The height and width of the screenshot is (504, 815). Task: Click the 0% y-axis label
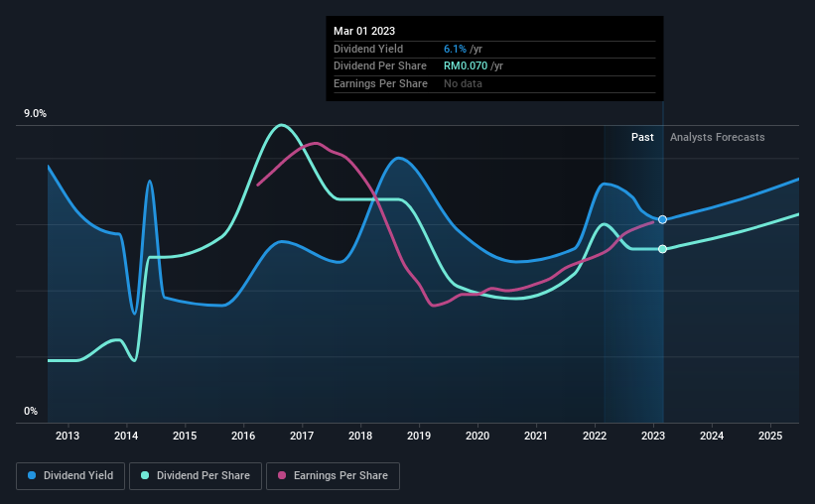click(31, 411)
